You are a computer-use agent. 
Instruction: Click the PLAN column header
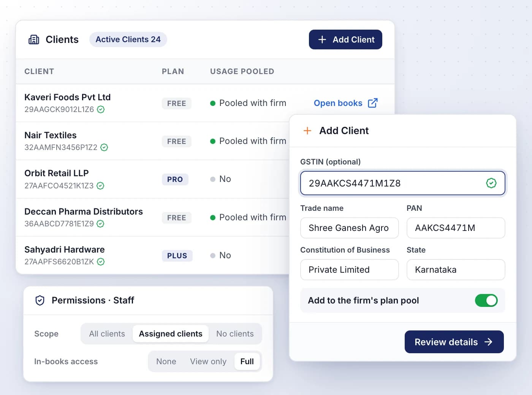[x=173, y=71]
